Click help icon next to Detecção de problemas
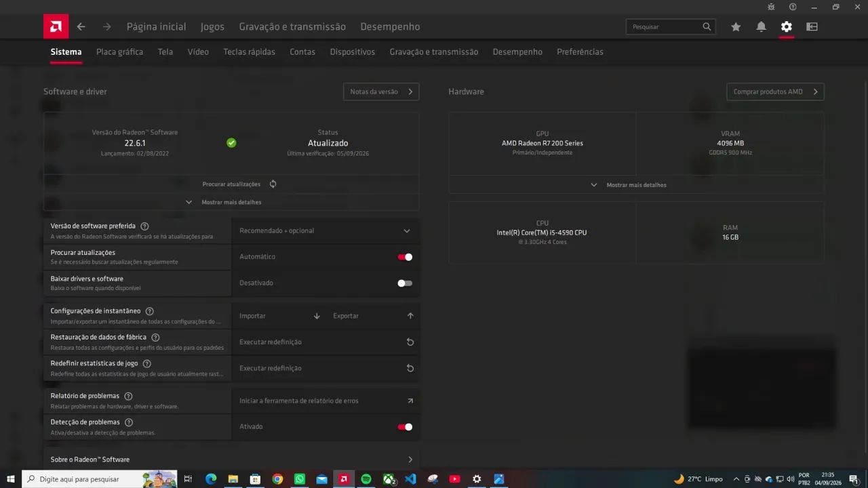868x488 pixels. tap(129, 422)
